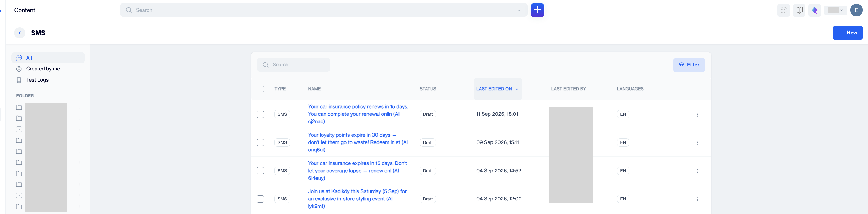The image size is (868, 214).
Task: Check the box for the policy renews row
Action: [260, 114]
